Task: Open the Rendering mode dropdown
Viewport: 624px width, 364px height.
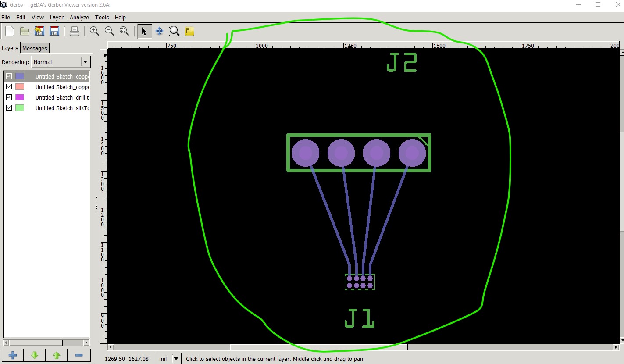Action: [x=61, y=62]
